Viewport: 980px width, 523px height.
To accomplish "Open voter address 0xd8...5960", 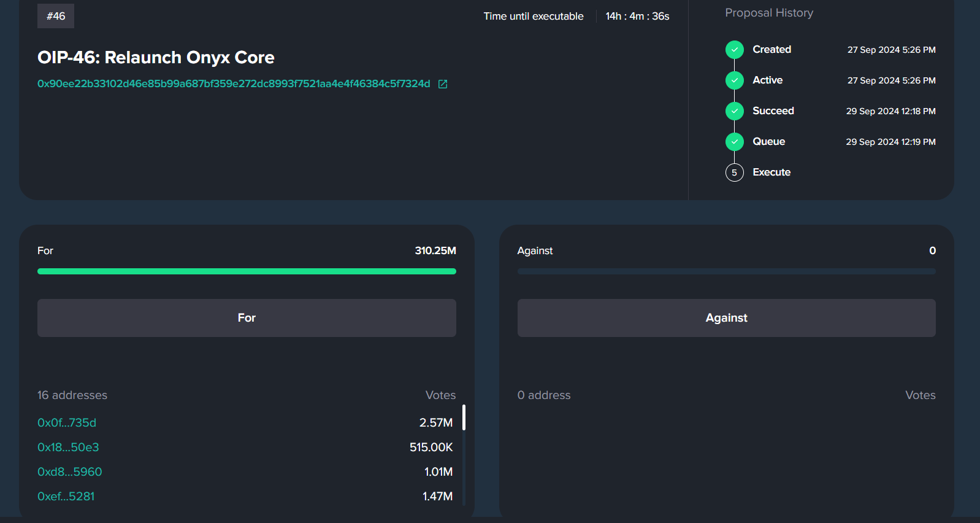I will click(x=70, y=471).
